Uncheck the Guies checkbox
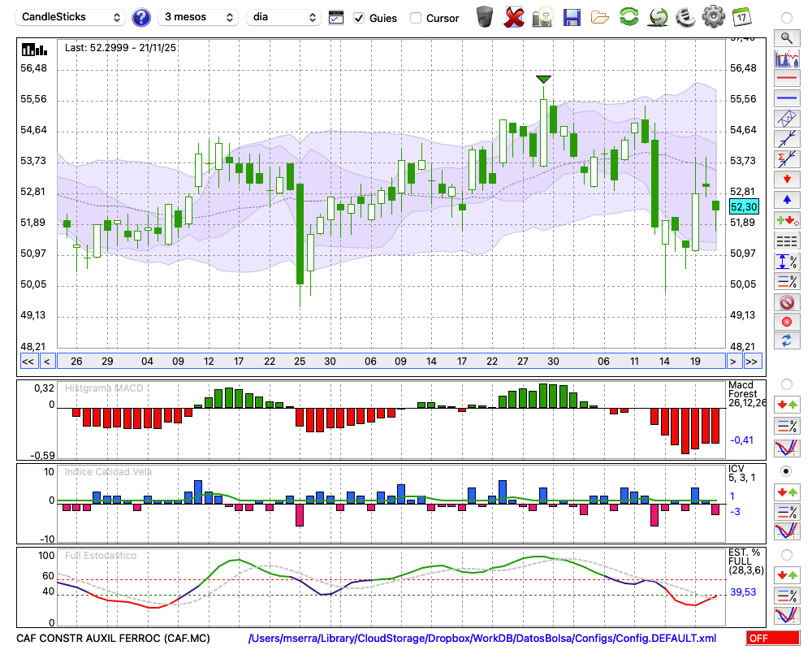The image size is (812, 650). (359, 18)
